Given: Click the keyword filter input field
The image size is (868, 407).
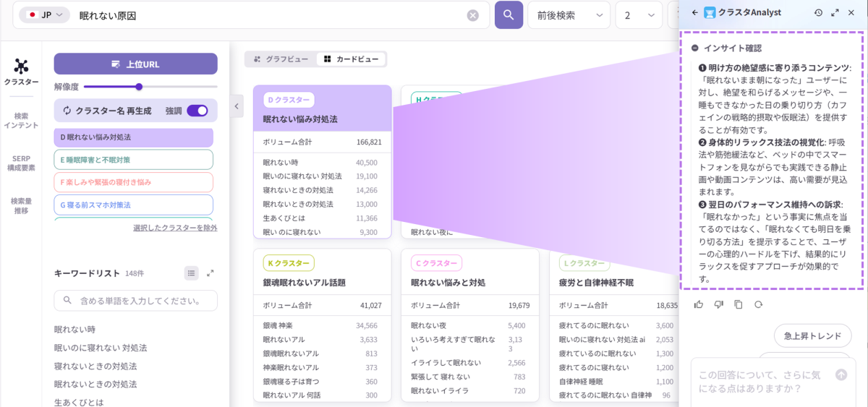Looking at the screenshot, I should [136, 301].
